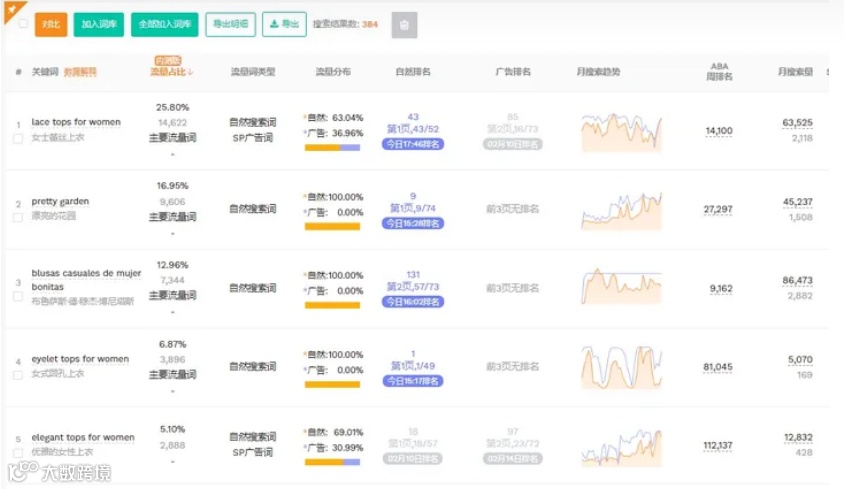Image resolution: width=844 pixels, height=489 pixels.
Task: Check the eyelet tops for women row
Action: [x=18, y=375]
